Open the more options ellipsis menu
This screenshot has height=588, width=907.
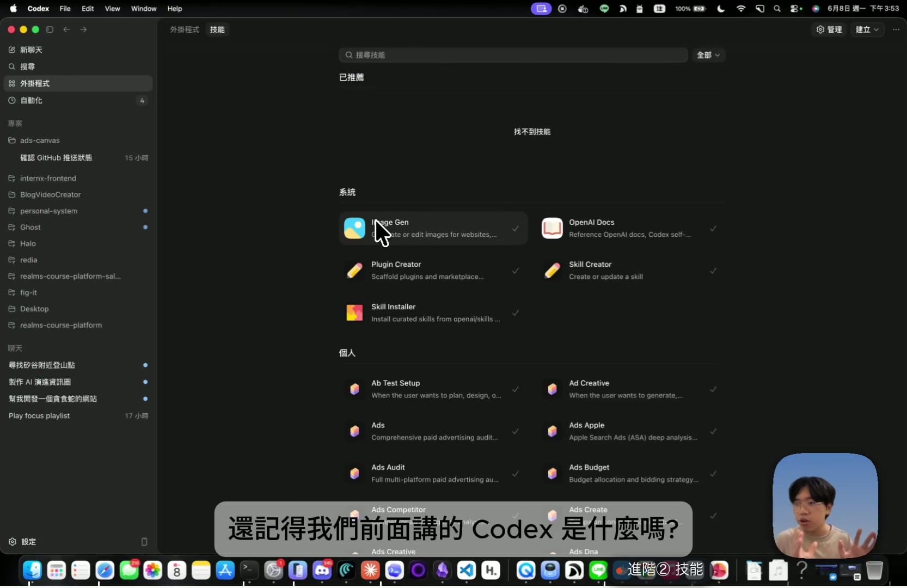pyautogui.click(x=896, y=29)
